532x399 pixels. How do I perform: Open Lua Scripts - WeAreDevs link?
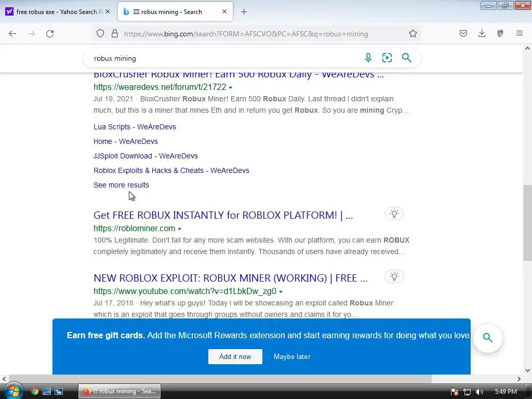pos(135,127)
